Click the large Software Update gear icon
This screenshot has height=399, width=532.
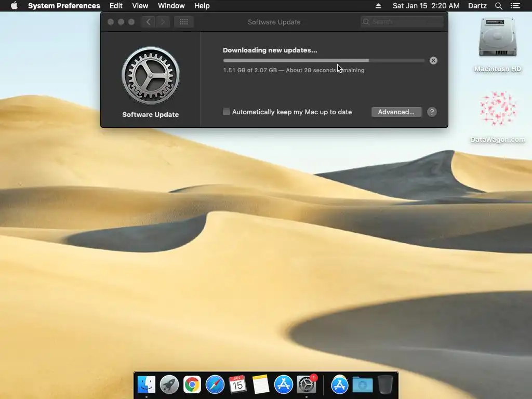point(151,75)
